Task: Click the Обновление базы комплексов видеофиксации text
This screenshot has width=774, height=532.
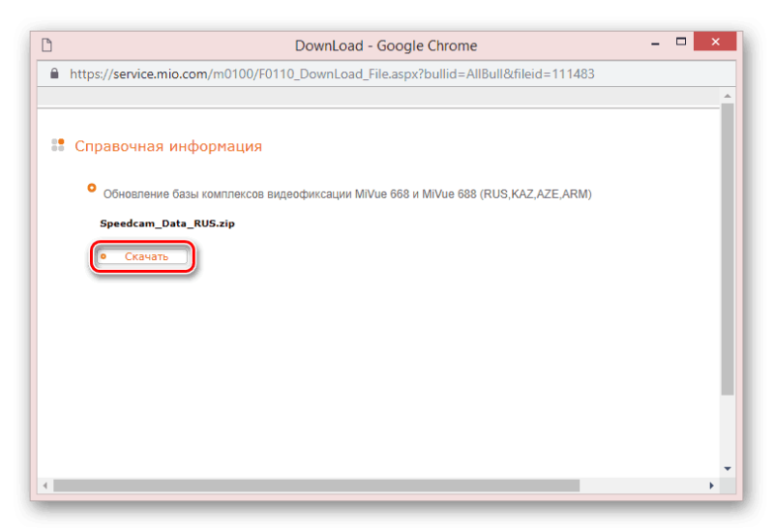Action: [347, 194]
